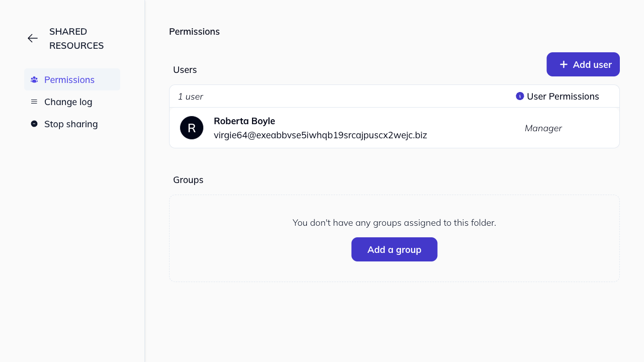Select the Permissions people icon in sidebar

coord(34,79)
